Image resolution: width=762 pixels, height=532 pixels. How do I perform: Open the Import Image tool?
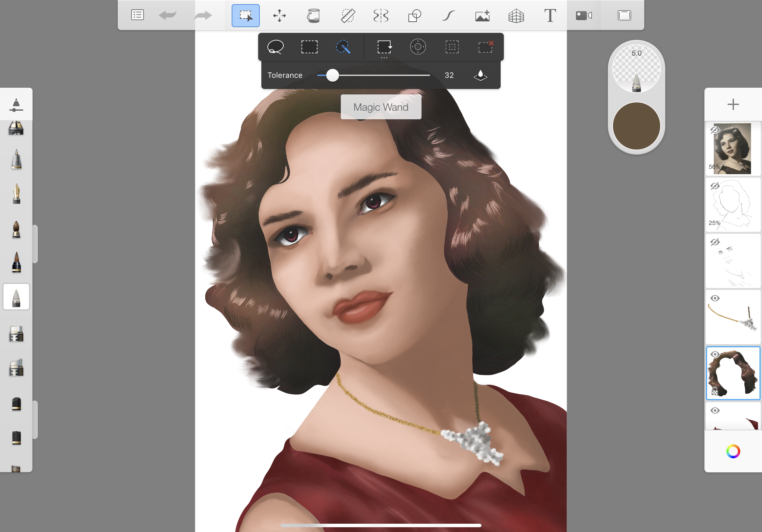[x=482, y=16]
